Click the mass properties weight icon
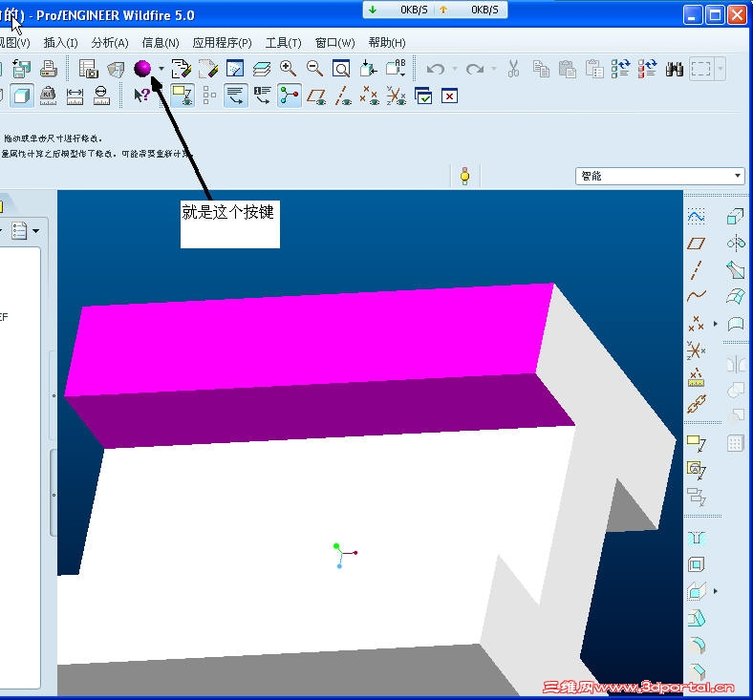 pyautogui.click(x=48, y=95)
